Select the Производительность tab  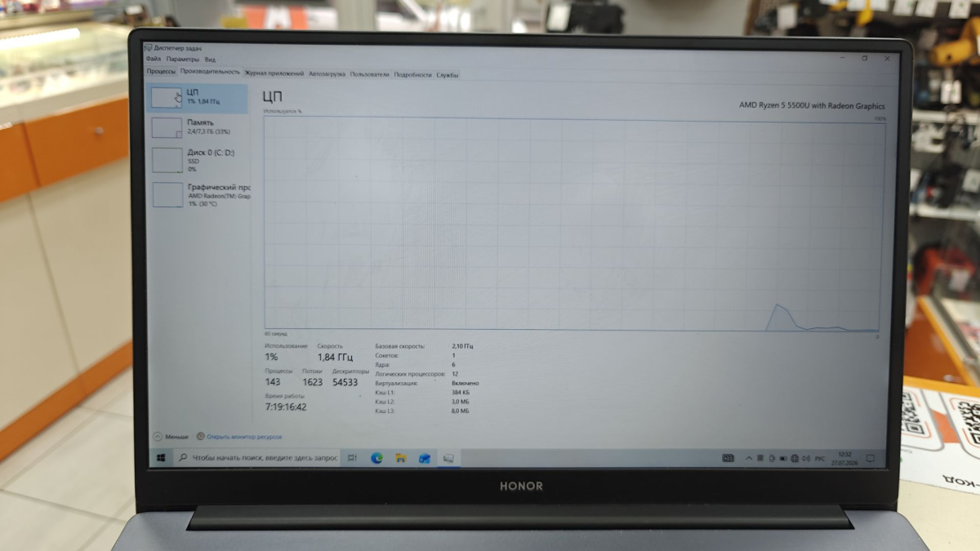tap(210, 72)
